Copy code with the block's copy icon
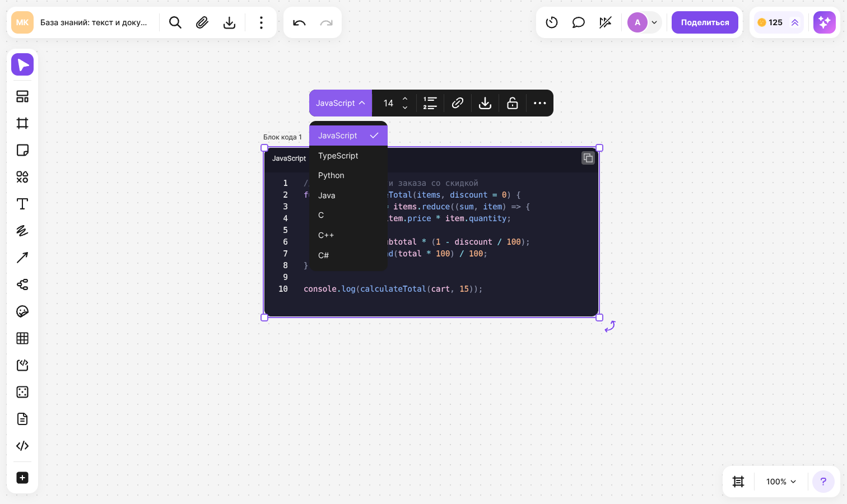847x504 pixels. tap(588, 158)
